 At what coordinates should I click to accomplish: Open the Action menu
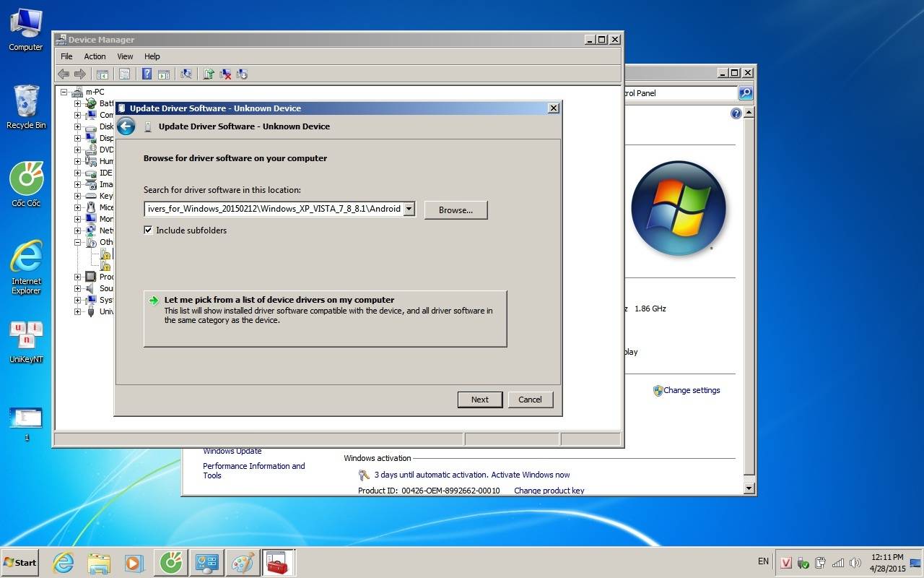[x=95, y=56]
